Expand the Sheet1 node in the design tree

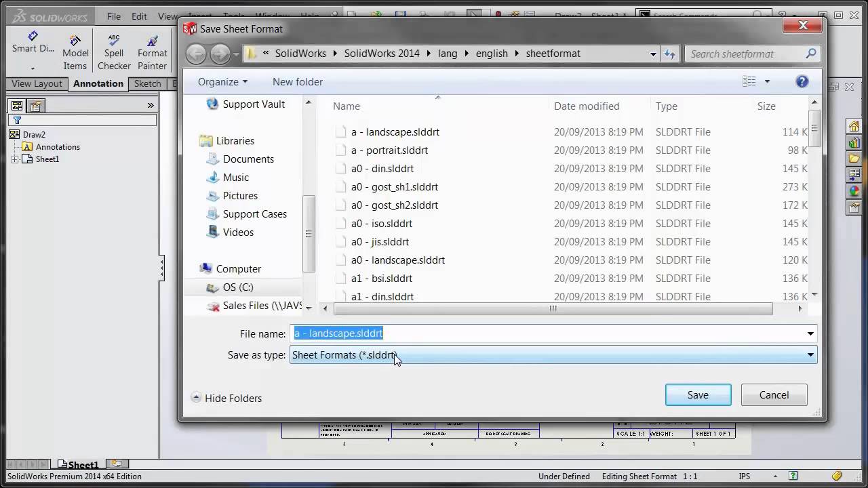tap(15, 159)
